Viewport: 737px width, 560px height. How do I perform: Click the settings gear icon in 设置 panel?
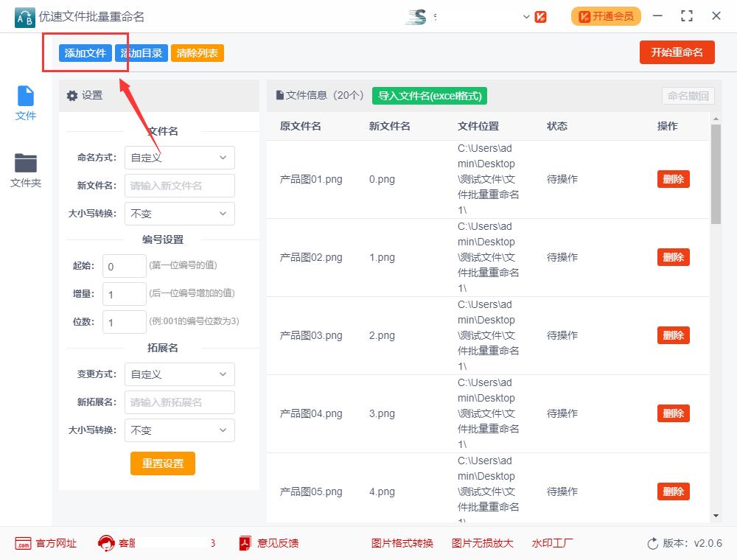pyautogui.click(x=71, y=95)
